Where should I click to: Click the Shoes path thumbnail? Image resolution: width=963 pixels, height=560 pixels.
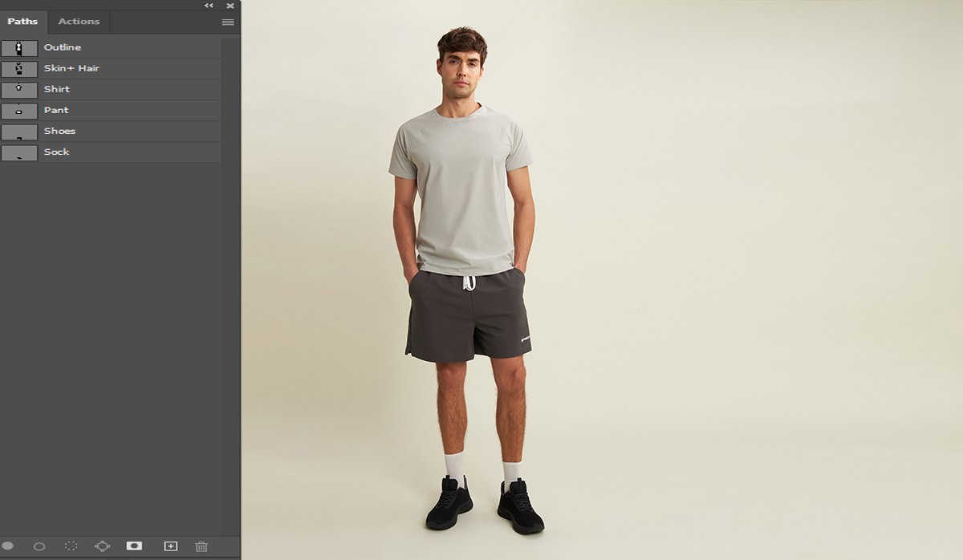pyautogui.click(x=19, y=132)
